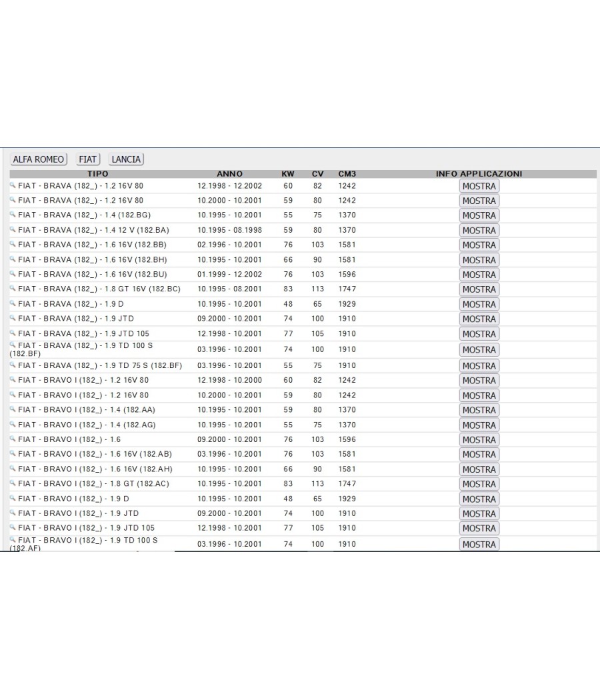Click MOSTRA for BRAVO I 1.8 GT (182.AC)
Screen dimensions: 600x700
(x=479, y=484)
